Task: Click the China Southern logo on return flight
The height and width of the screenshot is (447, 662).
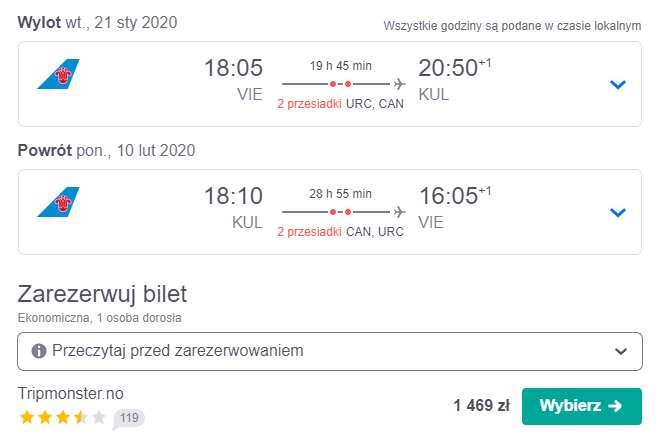Action: (58, 202)
